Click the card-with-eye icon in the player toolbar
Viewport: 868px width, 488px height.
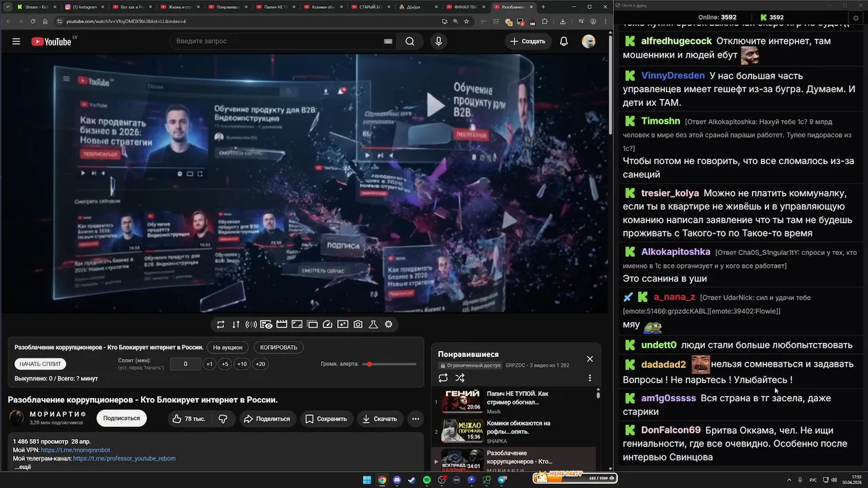coord(266,325)
